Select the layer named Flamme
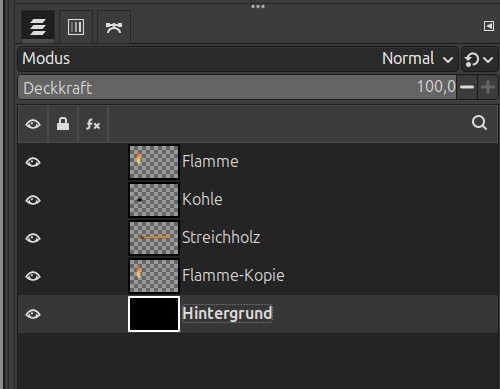Image resolution: width=500 pixels, height=389 pixels. (210, 162)
